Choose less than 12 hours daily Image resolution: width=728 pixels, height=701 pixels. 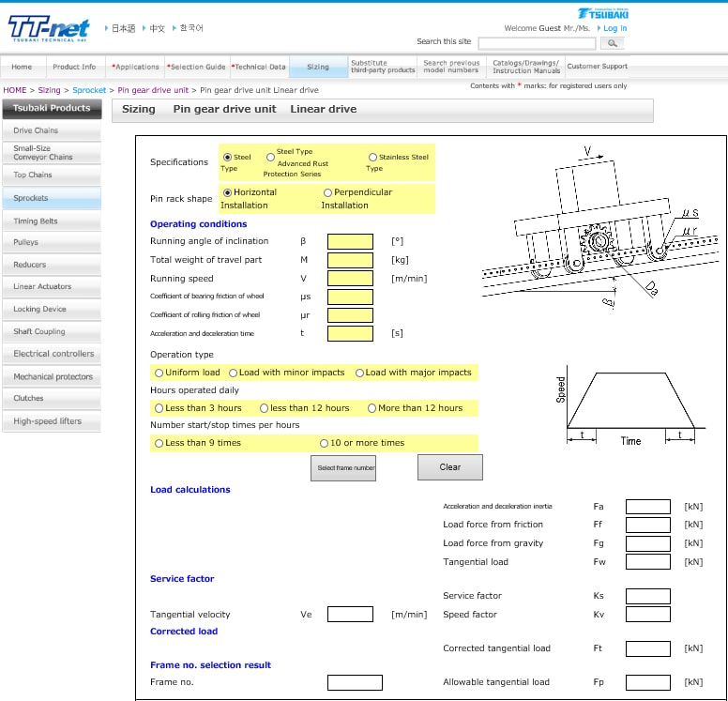click(264, 408)
